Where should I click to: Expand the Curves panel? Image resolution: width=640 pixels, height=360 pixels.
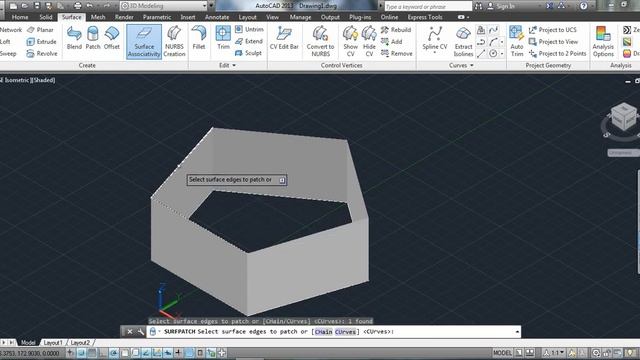tap(461, 65)
